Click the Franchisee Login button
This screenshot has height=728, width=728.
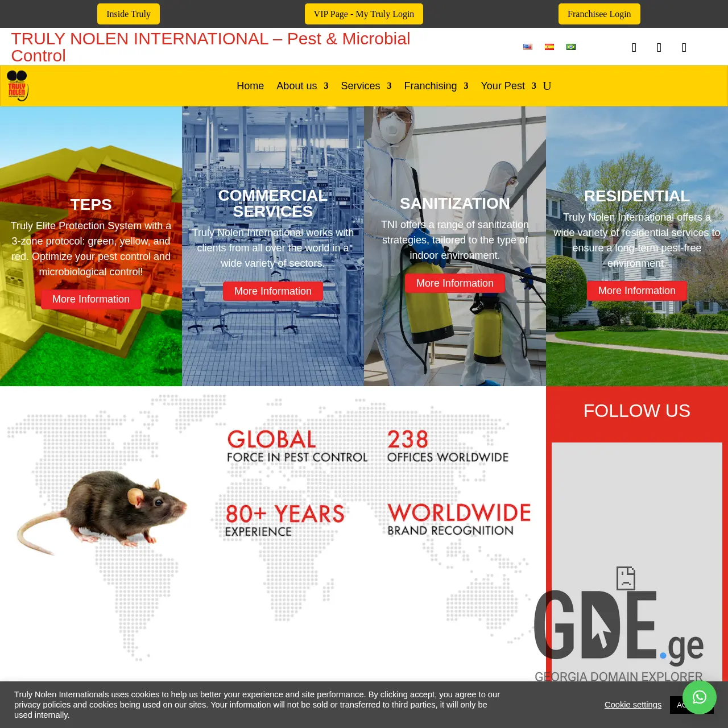(599, 14)
